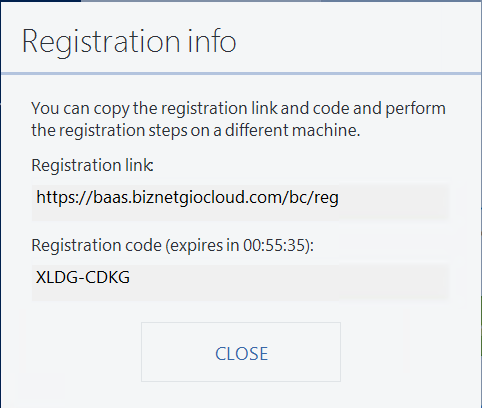The width and height of the screenshot is (482, 408).
Task: Select the Registration code text field
Action: pyautogui.click(x=240, y=281)
